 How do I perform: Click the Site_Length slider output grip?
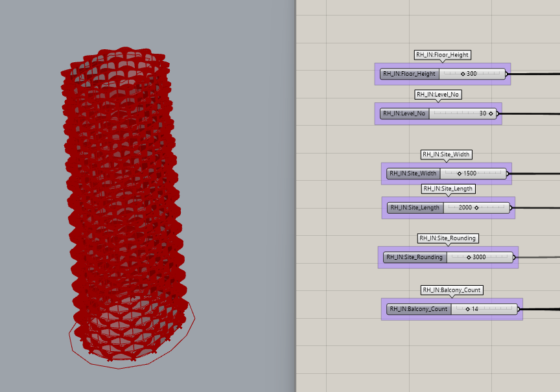tap(511, 207)
